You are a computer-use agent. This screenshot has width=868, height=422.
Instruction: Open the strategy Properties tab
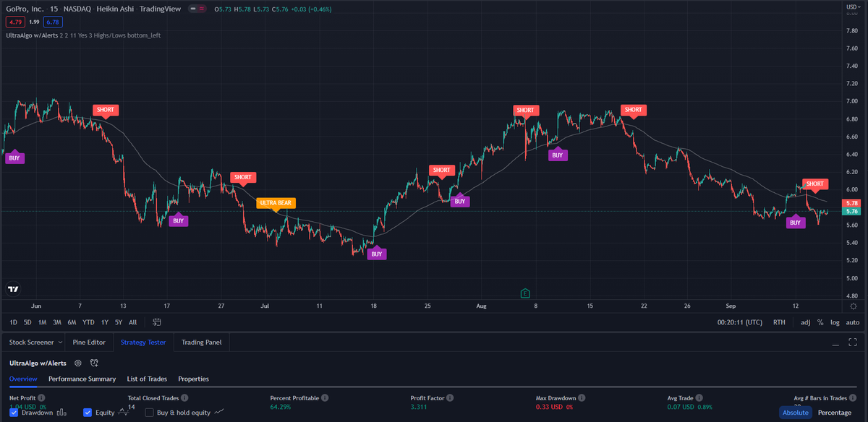tap(193, 379)
